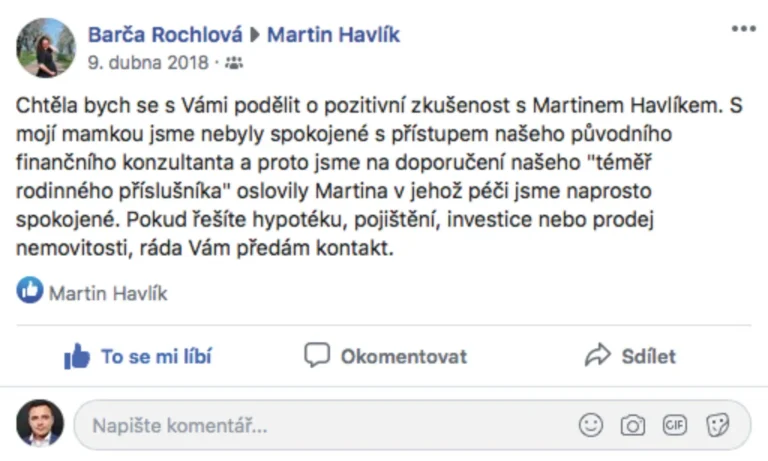Click the arrow triangle between the two names
Viewport: 768px width, 461px height.
click(255, 35)
